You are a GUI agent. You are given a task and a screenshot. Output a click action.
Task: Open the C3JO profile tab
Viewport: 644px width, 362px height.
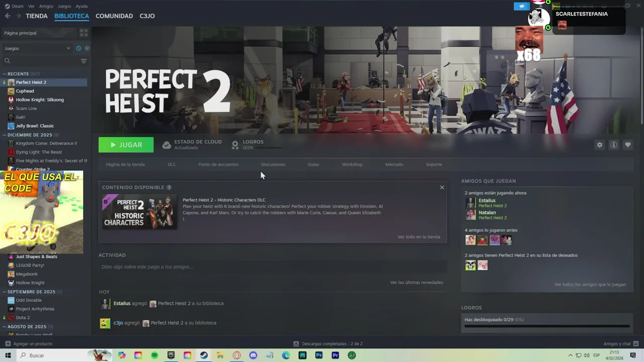pos(147,16)
